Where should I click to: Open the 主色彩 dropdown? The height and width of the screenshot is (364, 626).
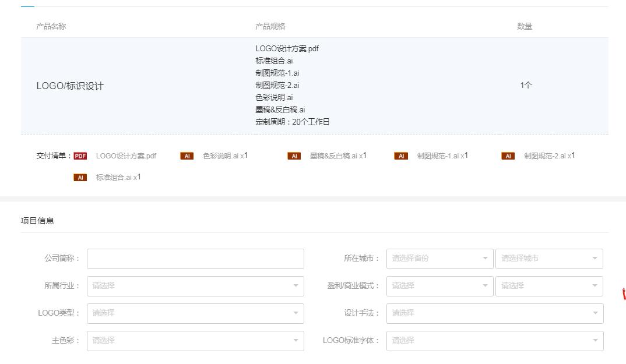click(x=196, y=341)
